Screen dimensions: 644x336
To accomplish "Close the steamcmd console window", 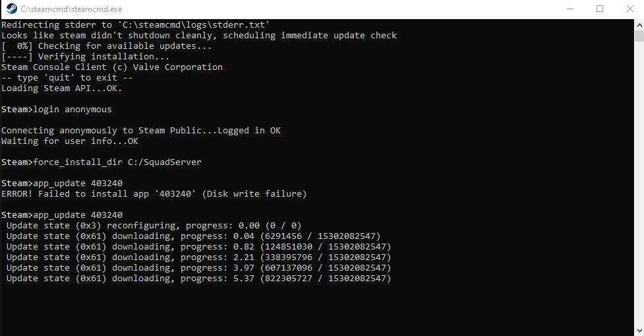I will (x=629, y=9).
